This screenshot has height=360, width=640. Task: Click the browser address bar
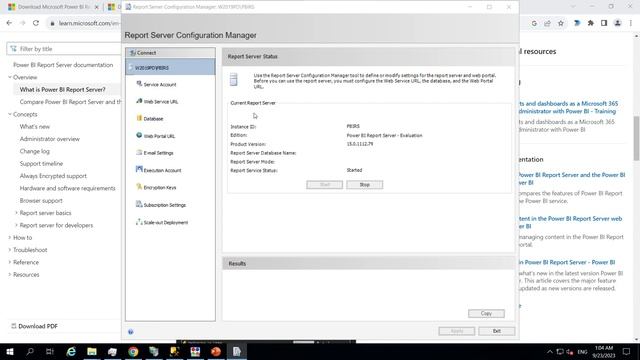(x=84, y=23)
